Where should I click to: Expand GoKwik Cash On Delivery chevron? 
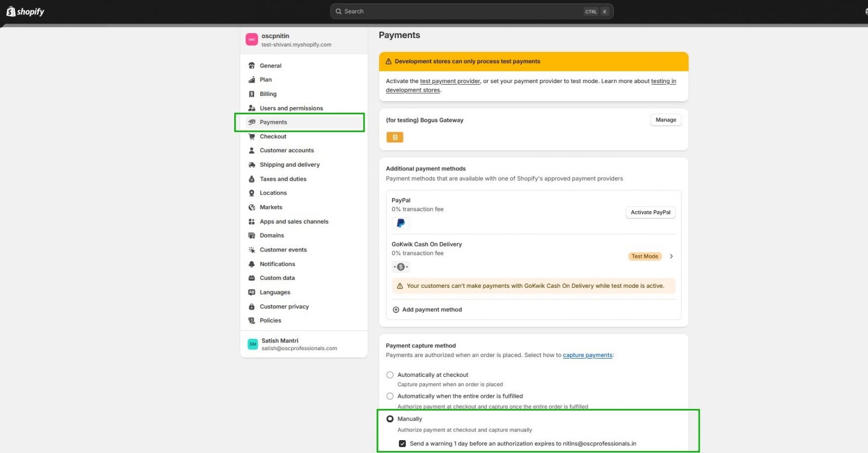point(671,256)
